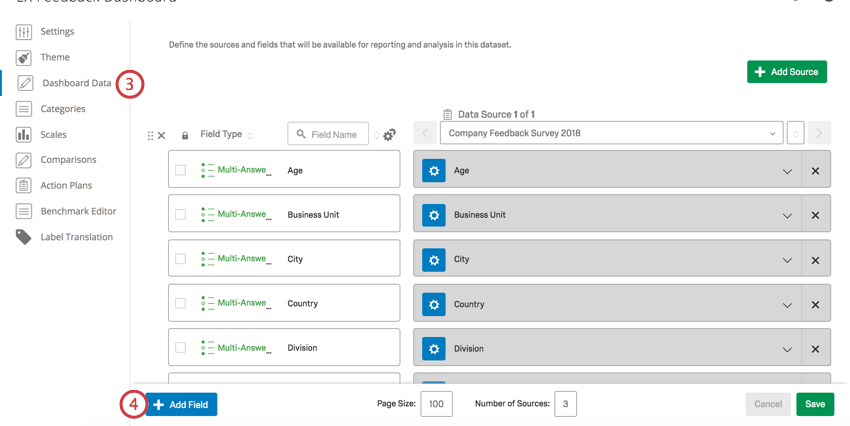
Task: Expand the Country source mapping dropdown
Action: (787, 304)
